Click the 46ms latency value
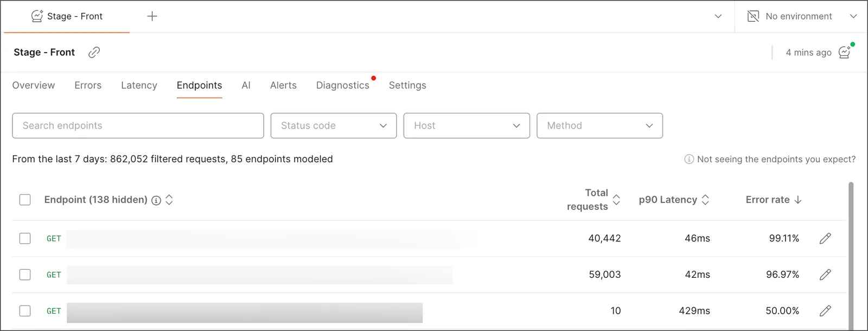 click(x=697, y=238)
